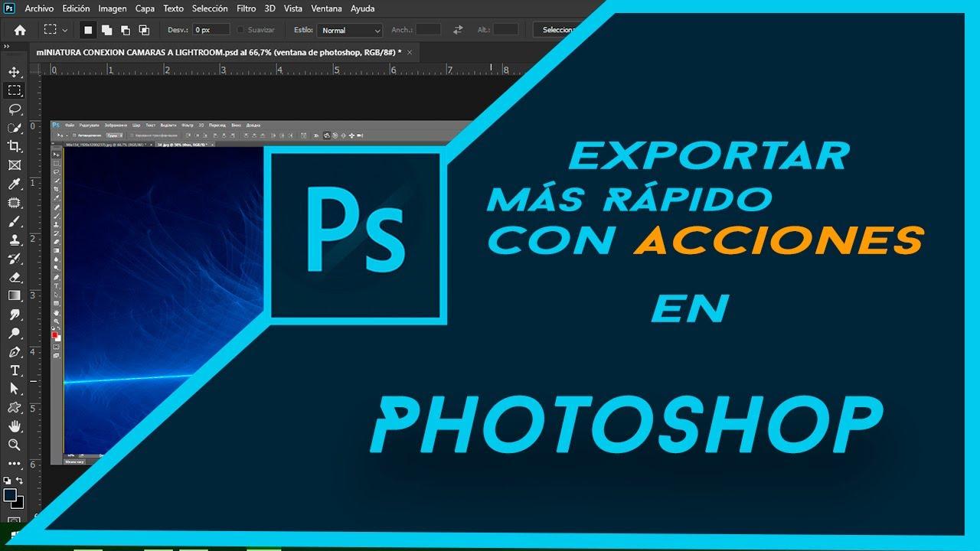Select the Crop tool
The image size is (980, 551).
pos(14,146)
